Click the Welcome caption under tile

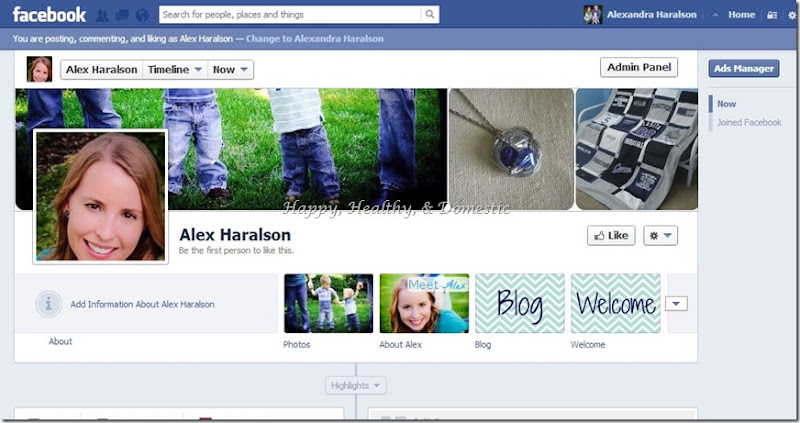pyautogui.click(x=588, y=344)
